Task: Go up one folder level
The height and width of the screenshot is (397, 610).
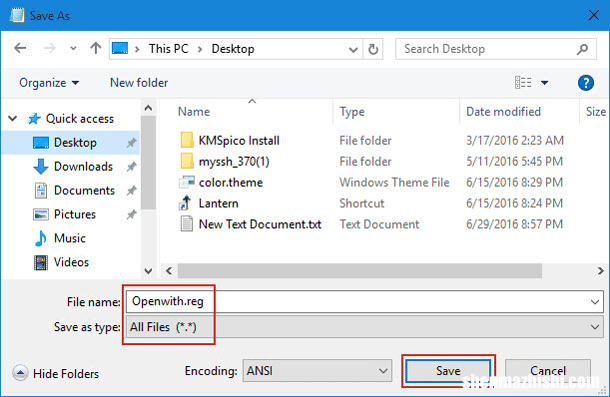Action: click(x=96, y=49)
